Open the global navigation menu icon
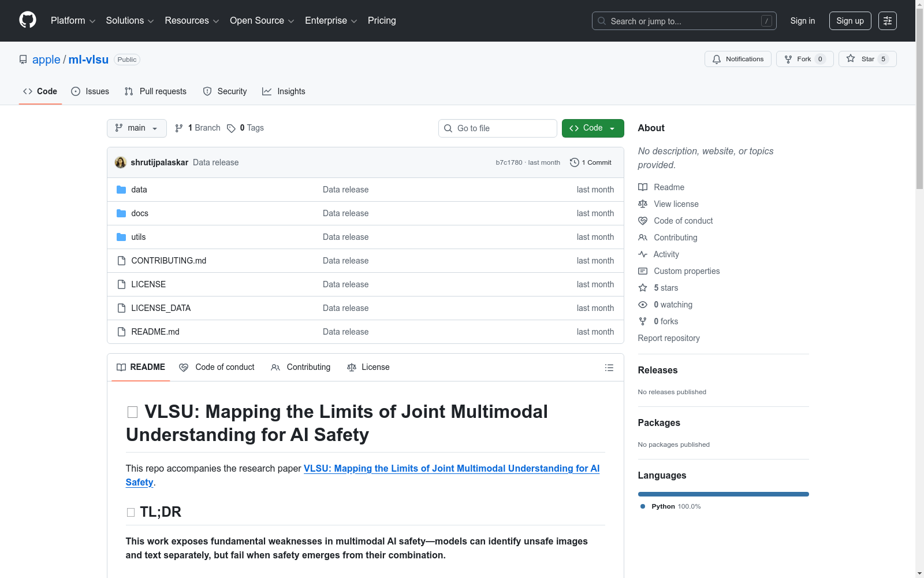This screenshot has width=924, height=578. click(x=888, y=21)
